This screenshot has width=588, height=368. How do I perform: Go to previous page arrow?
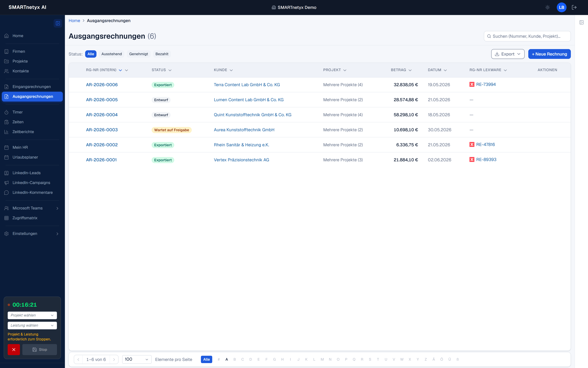point(78,359)
